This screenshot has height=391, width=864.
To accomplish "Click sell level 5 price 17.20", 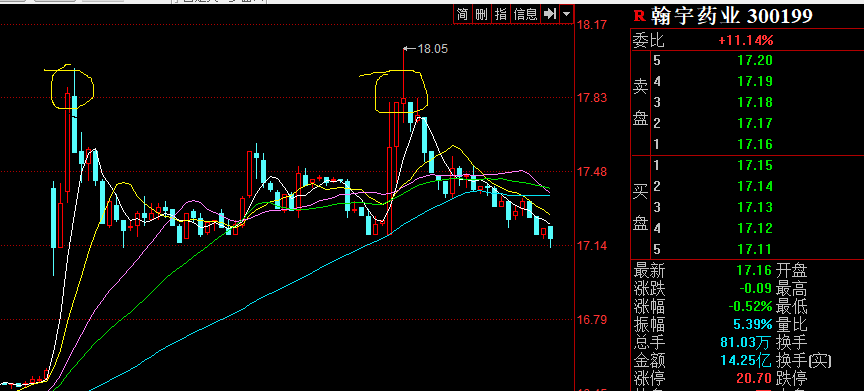I will click(755, 61).
